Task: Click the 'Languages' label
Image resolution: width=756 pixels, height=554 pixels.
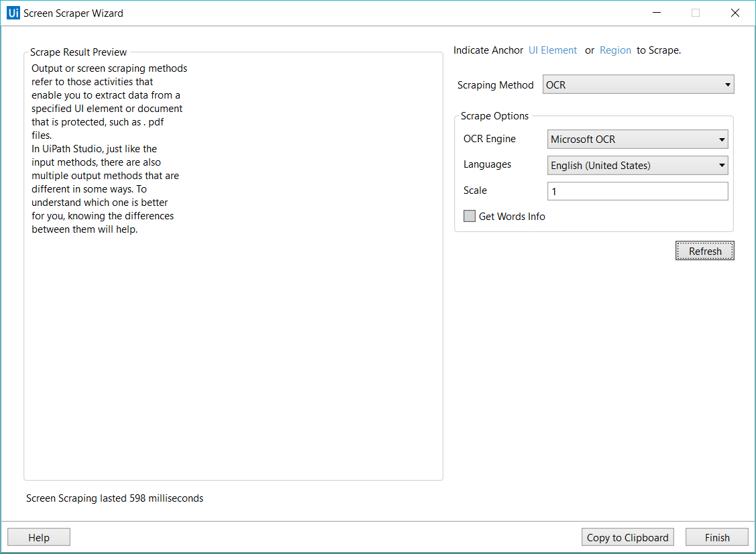Action: point(487,164)
